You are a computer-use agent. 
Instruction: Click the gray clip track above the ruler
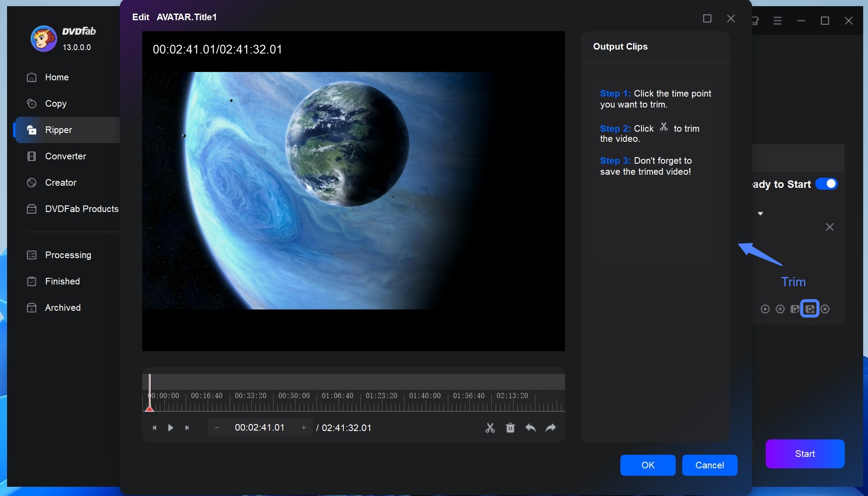(x=353, y=381)
